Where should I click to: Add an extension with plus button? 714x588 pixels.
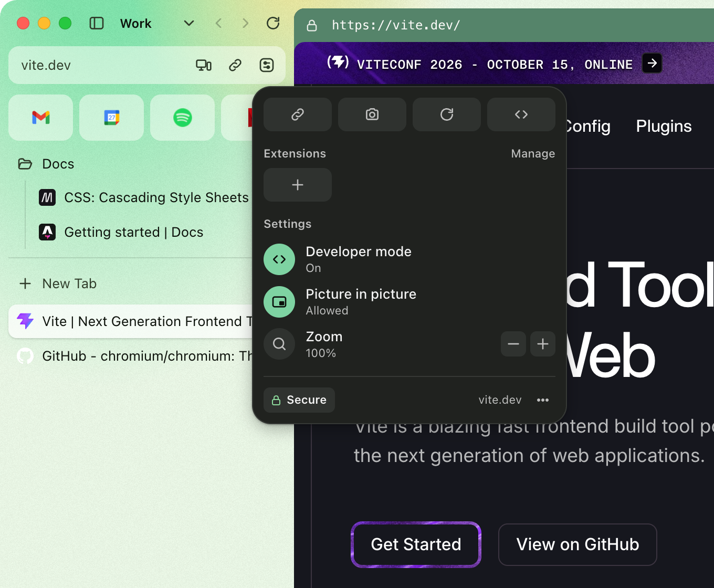coord(298,185)
